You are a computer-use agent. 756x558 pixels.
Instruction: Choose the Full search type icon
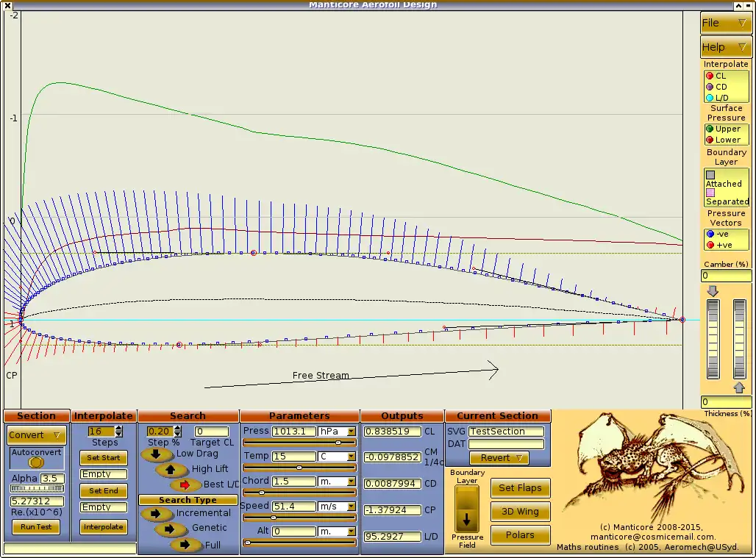point(184,544)
